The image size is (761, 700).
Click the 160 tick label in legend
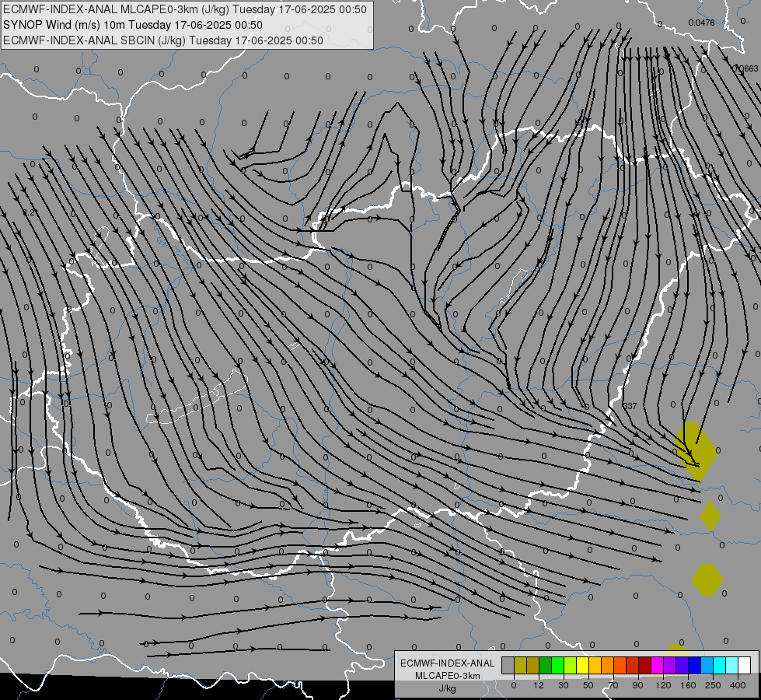tap(688, 685)
